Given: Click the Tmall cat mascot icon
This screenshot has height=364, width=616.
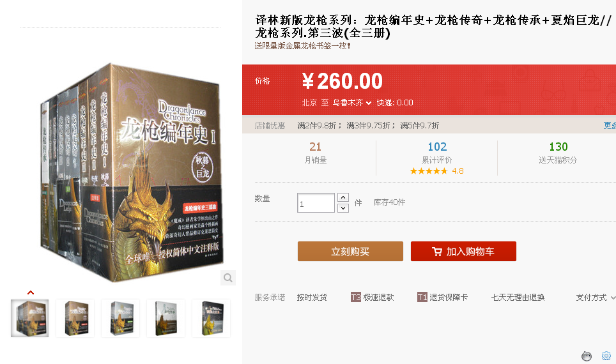Looking at the screenshot, I should (x=587, y=356).
